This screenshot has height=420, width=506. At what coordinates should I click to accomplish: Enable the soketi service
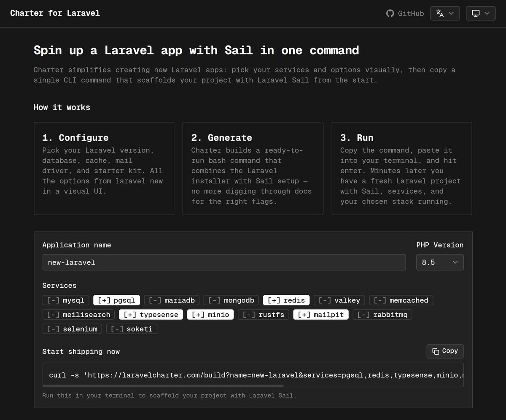(132, 329)
